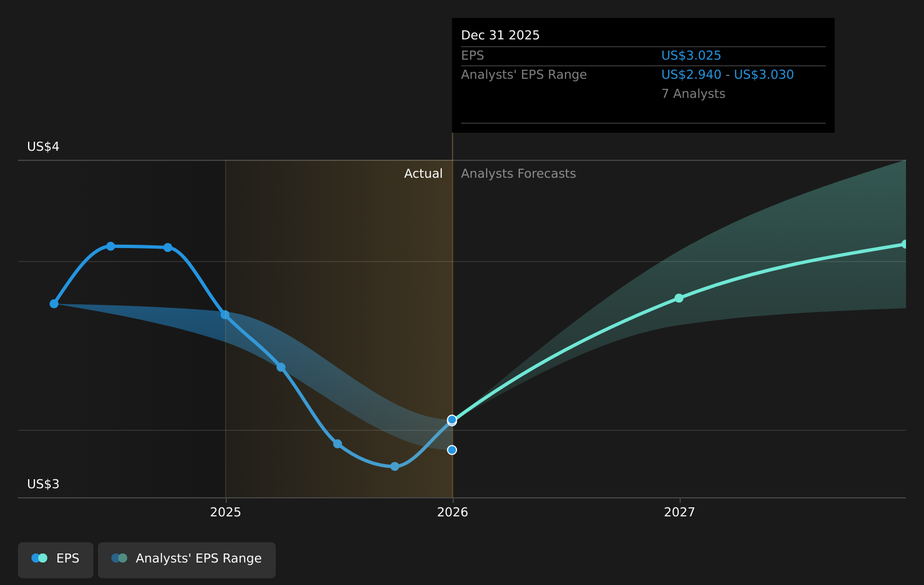Image resolution: width=924 pixels, height=585 pixels.
Task: Toggle the EPS legend visibility
Action: 55,558
